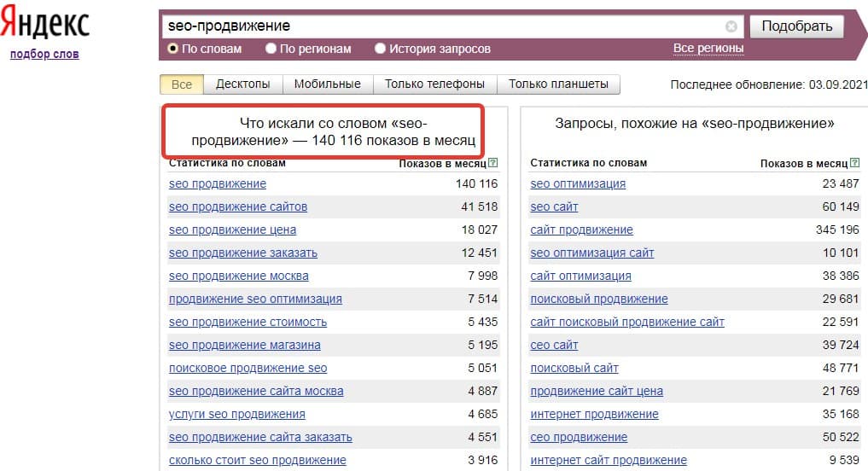Open the seo сайт link
The height and width of the screenshot is (471, 868).
pyautogui.click(x=554, y=207)
